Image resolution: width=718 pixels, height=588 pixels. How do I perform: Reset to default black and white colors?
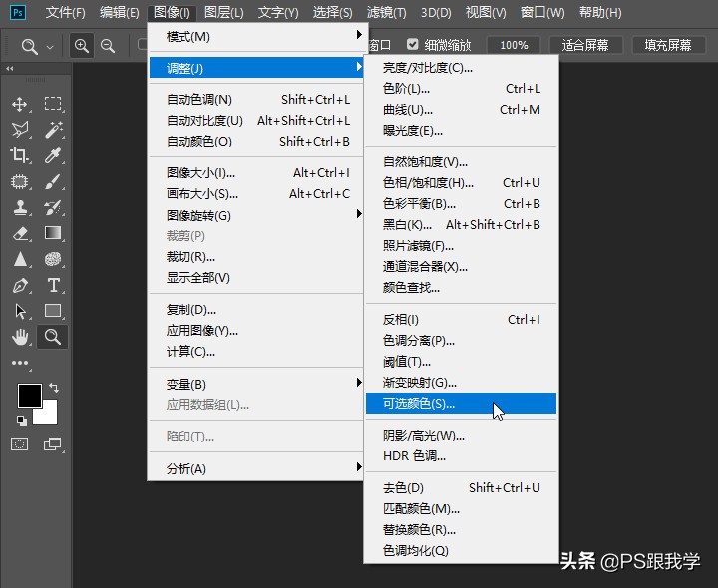point(22,420)
